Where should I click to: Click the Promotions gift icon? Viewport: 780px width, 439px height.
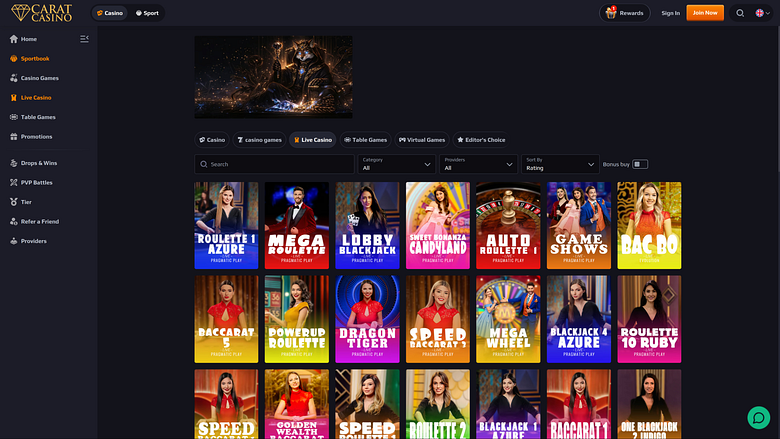point(13,137)
